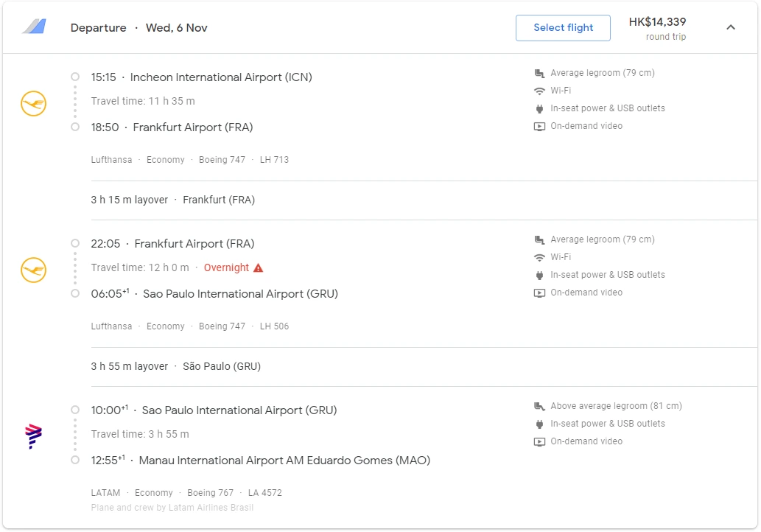The height and width of the screenshot is (532, 761).
Task: Click the LATAM logo for flight LA 4572
Action: (34, 437)
